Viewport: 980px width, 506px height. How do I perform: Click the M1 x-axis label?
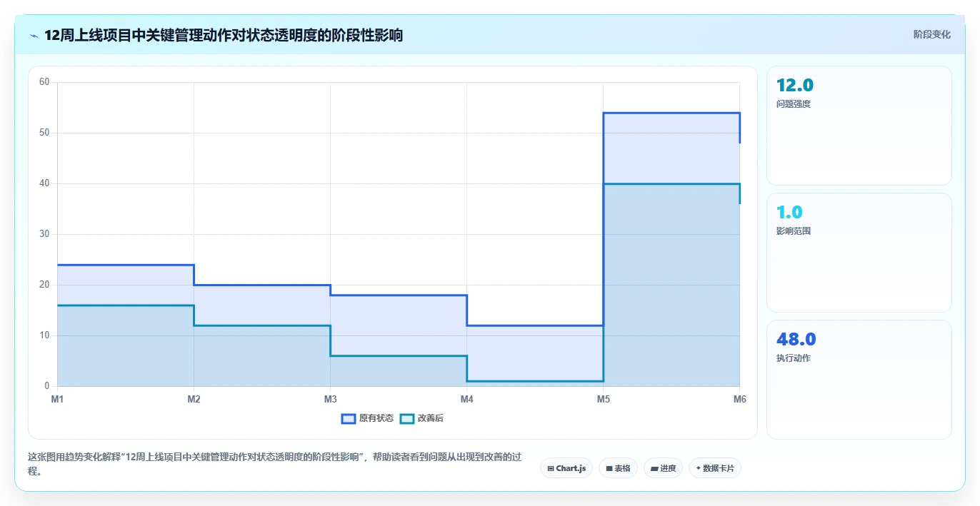57,399
